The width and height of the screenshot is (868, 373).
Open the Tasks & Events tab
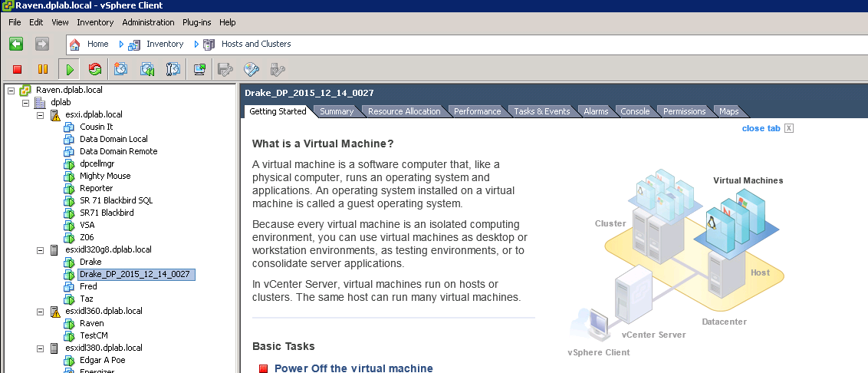542,111
